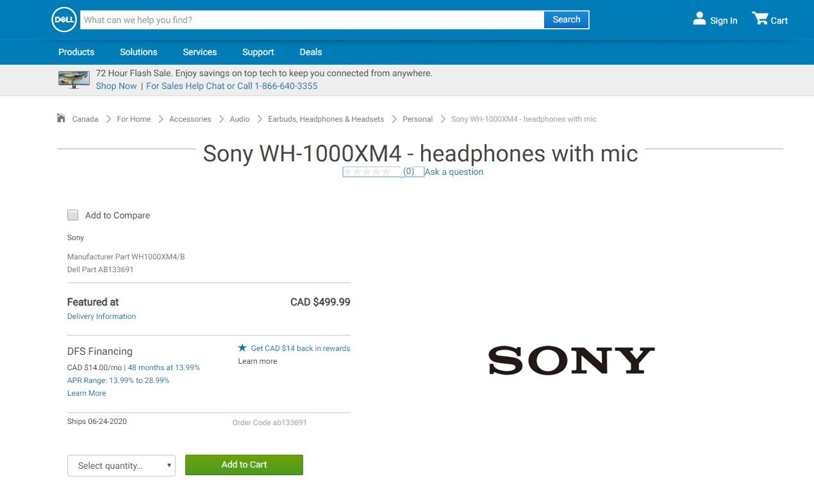Go to Earbuds, Headphones & Headsets breadcrumb
The height and width of the screenshot is (504, 814).
click(326, 119)
